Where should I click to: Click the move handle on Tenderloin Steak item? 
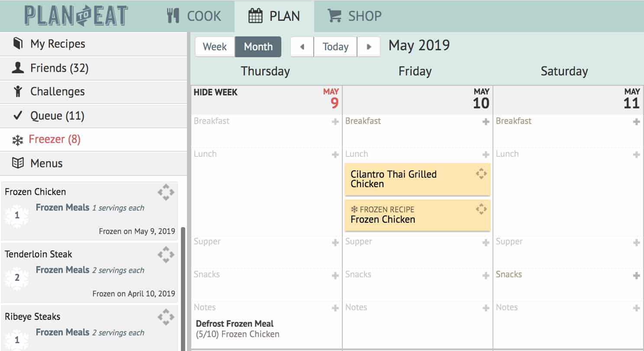click(x=166, y=254)
